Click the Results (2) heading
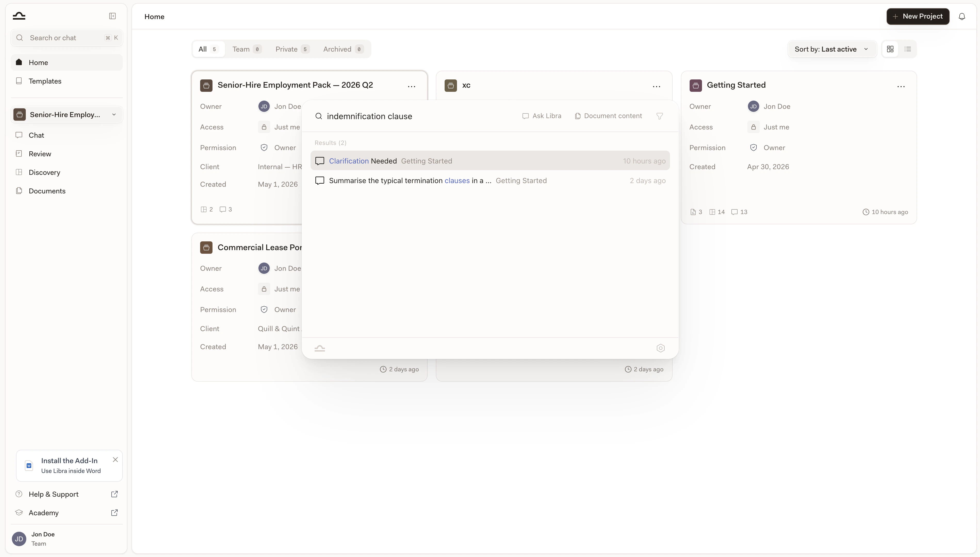The width and height of the screenshot is (980, 557). point(330,143)
